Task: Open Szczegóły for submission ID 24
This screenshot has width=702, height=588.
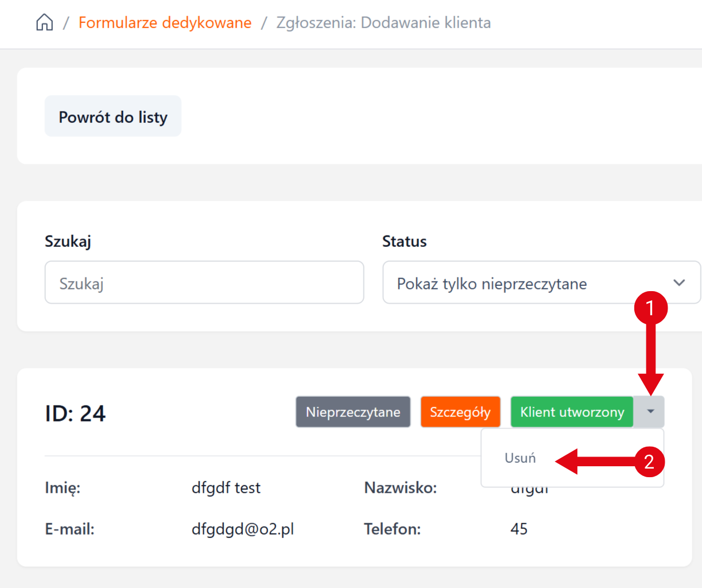Action: 460,412
